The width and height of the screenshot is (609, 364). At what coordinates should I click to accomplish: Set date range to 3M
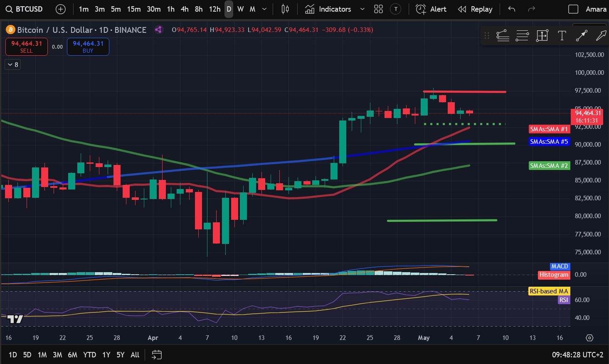click(x=57, y=355)
